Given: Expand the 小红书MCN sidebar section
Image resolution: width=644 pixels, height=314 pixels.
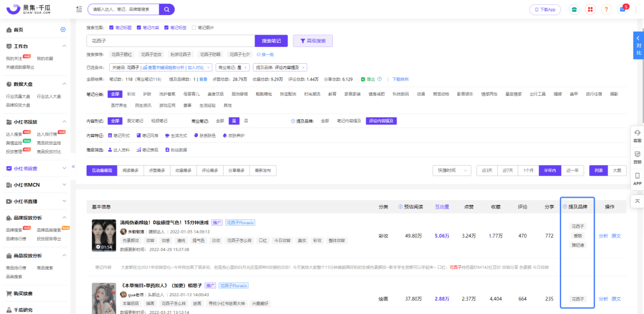Looking at the screenshot, I should pos(64,185).
